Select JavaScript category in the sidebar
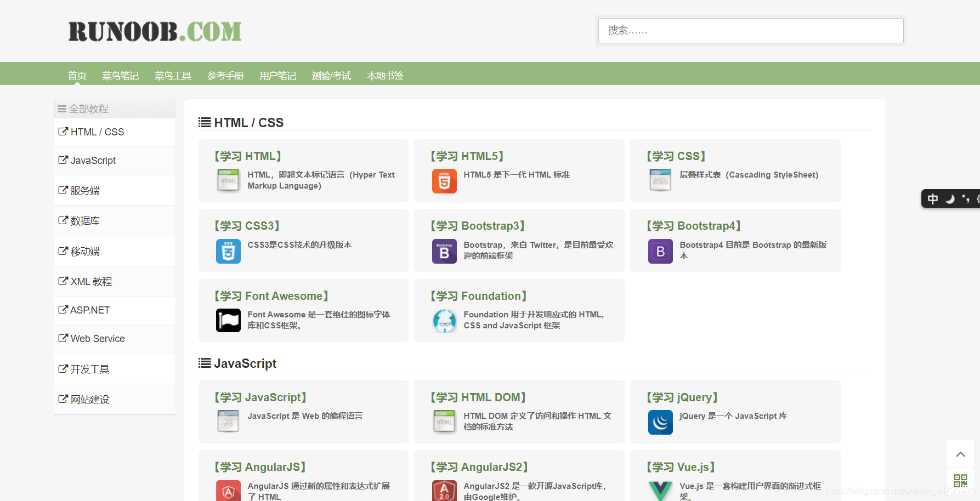 point(115,161)
